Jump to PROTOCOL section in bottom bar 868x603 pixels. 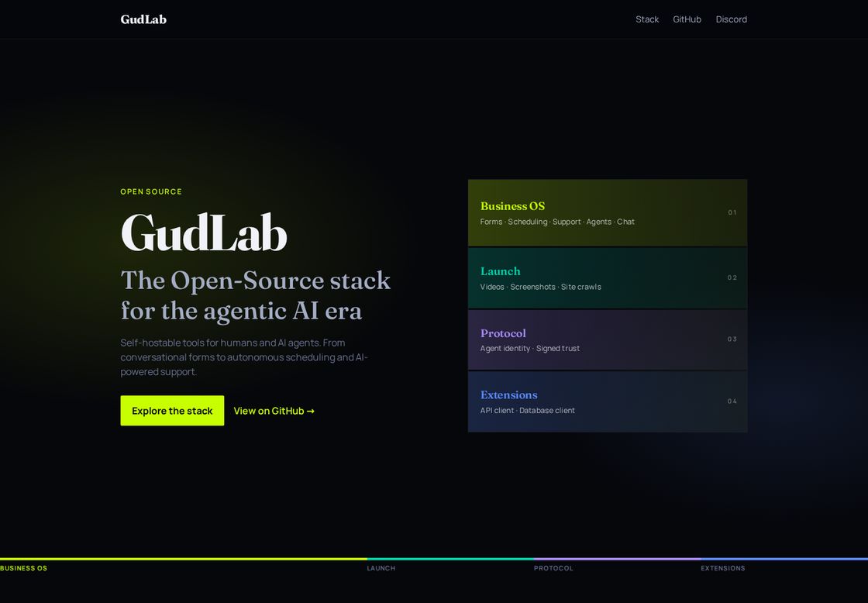point(553,568)
